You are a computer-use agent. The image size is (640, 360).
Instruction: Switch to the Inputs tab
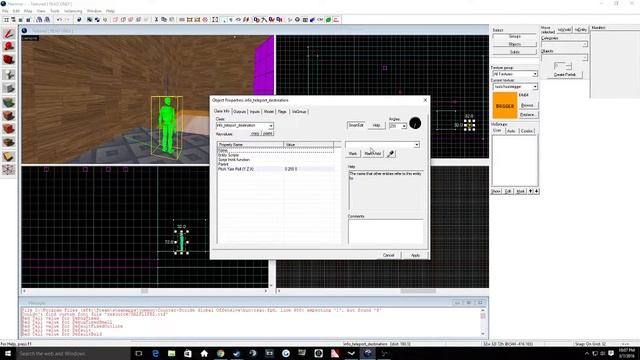[255, 111]
